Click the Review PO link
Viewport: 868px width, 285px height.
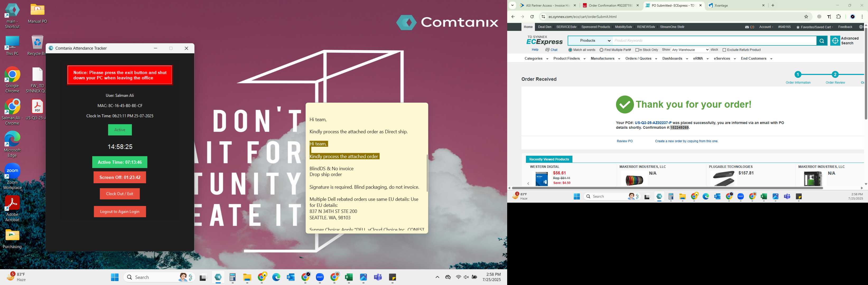click(624, 141)
